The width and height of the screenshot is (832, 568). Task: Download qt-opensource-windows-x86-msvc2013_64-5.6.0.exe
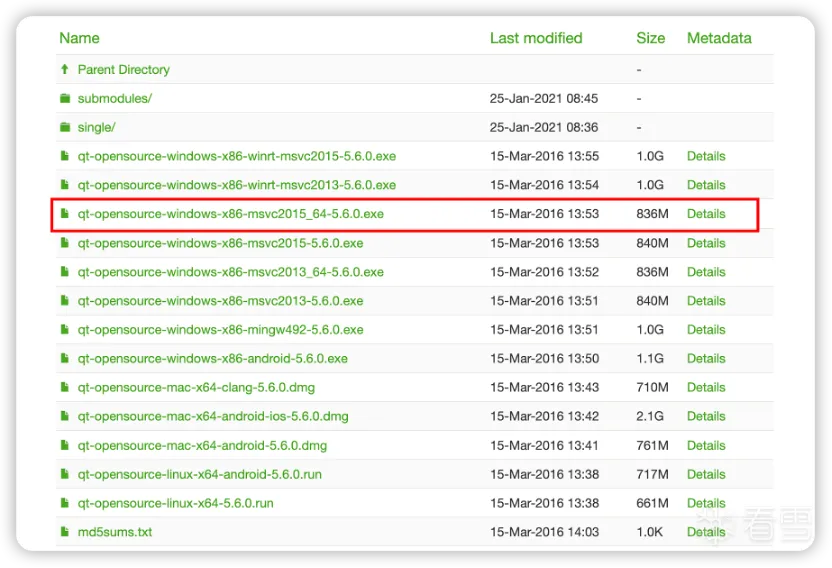click(230, 272)
